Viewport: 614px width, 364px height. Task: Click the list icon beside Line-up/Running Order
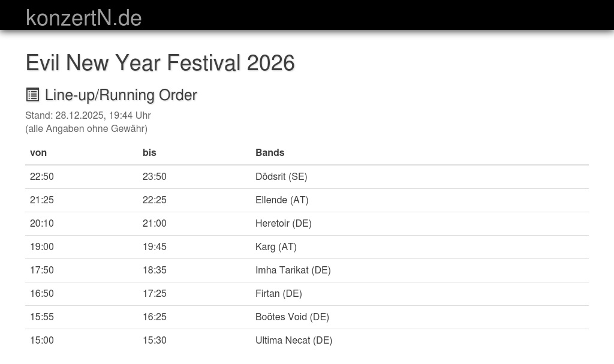tap(32, 95)
